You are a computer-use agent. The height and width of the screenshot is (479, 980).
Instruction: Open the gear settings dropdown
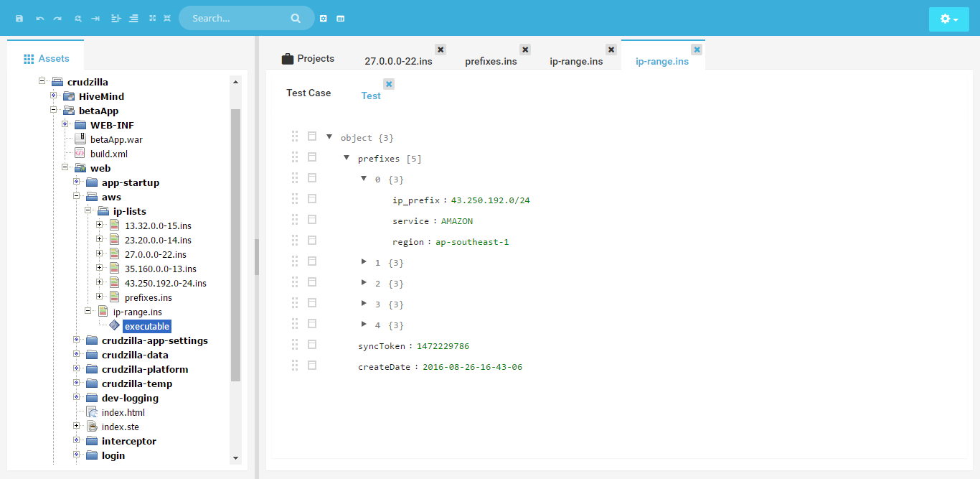[x=948, y=19]
